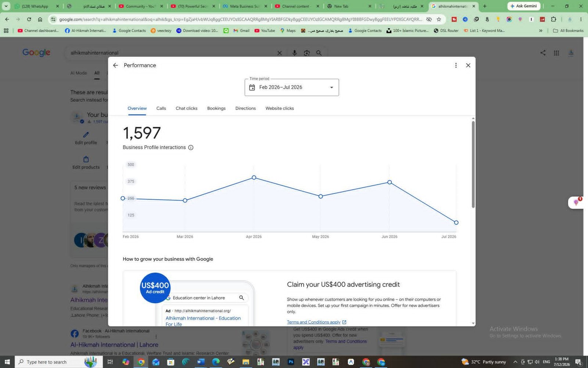Switch to the Overview tab
The height and width of the screenshot is (368, 588).
[137, 108]
